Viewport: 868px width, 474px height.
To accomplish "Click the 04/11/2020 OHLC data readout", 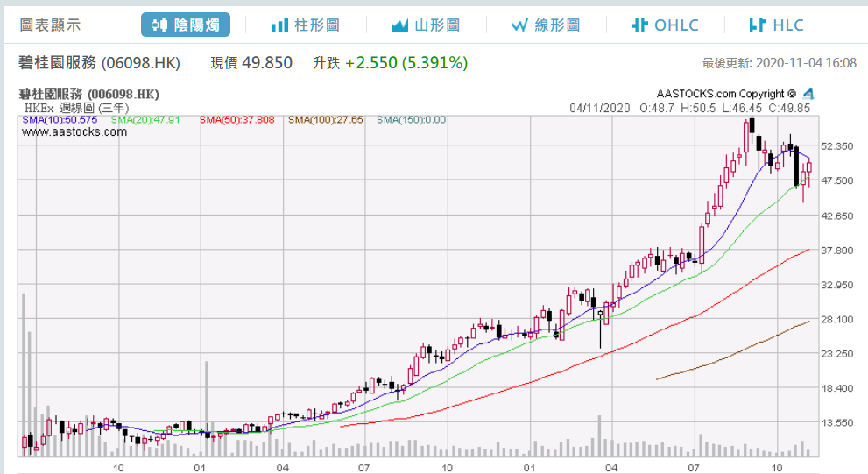I will [689, 108].
